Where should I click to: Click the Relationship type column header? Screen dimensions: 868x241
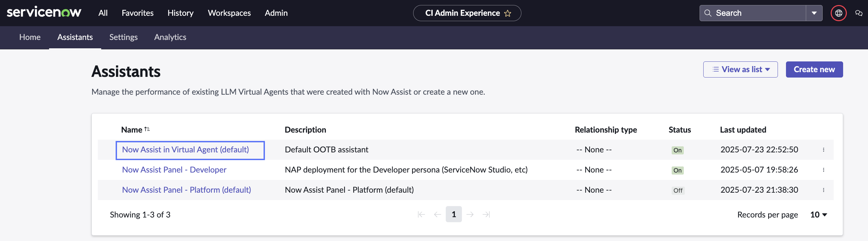605,130
